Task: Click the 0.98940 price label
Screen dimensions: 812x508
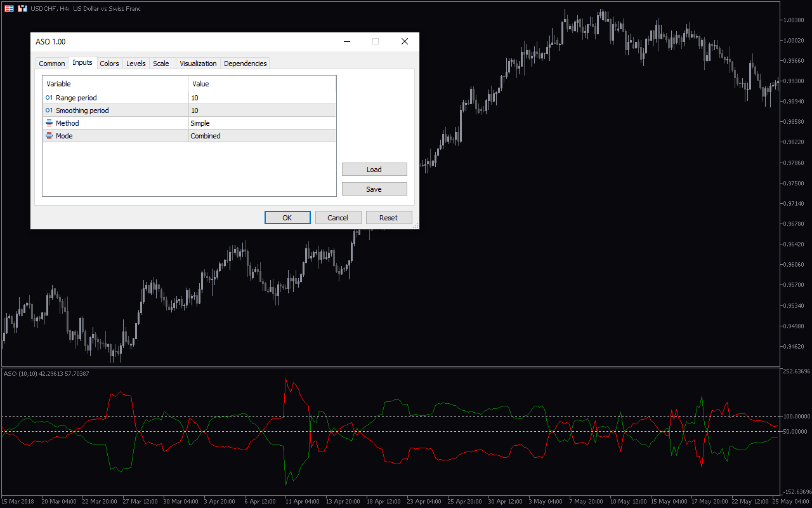Action: pos(794,102)
